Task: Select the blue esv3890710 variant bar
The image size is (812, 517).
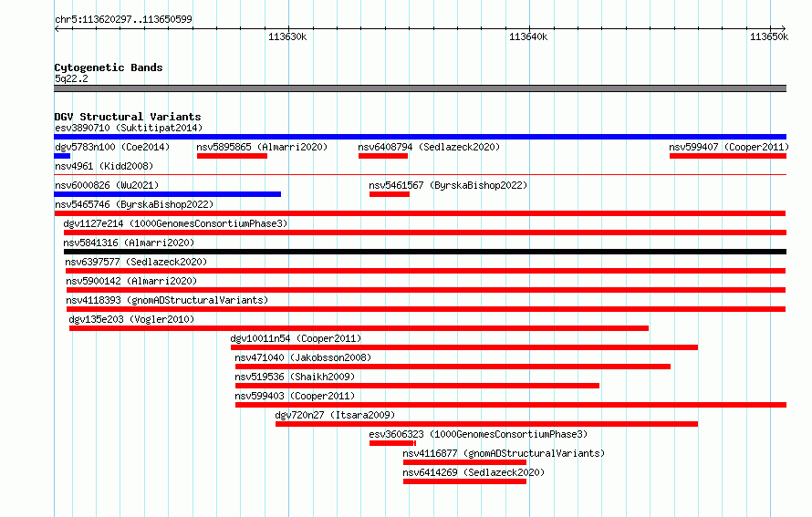Action: pos(420,137)
